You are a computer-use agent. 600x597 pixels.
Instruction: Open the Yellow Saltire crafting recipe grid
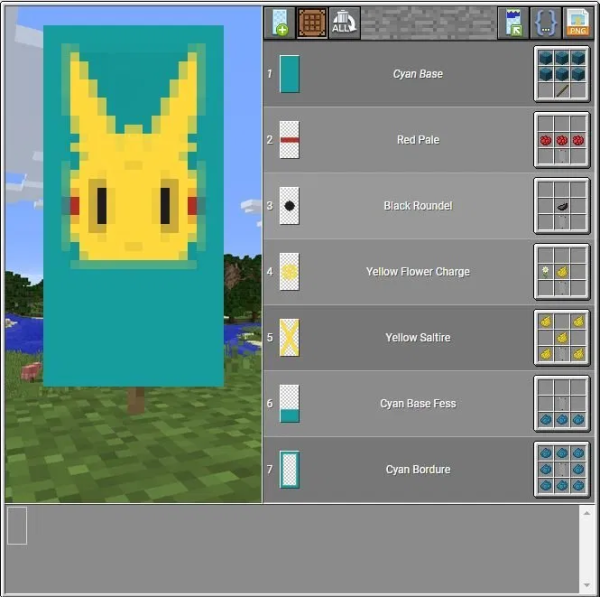(x=561, y=338)
